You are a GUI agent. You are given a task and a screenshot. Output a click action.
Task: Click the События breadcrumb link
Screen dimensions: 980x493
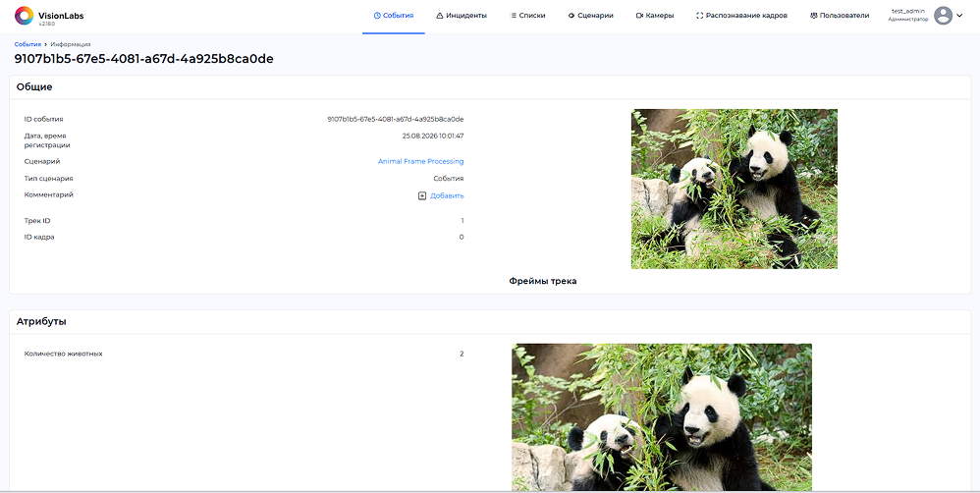point(27,44)
